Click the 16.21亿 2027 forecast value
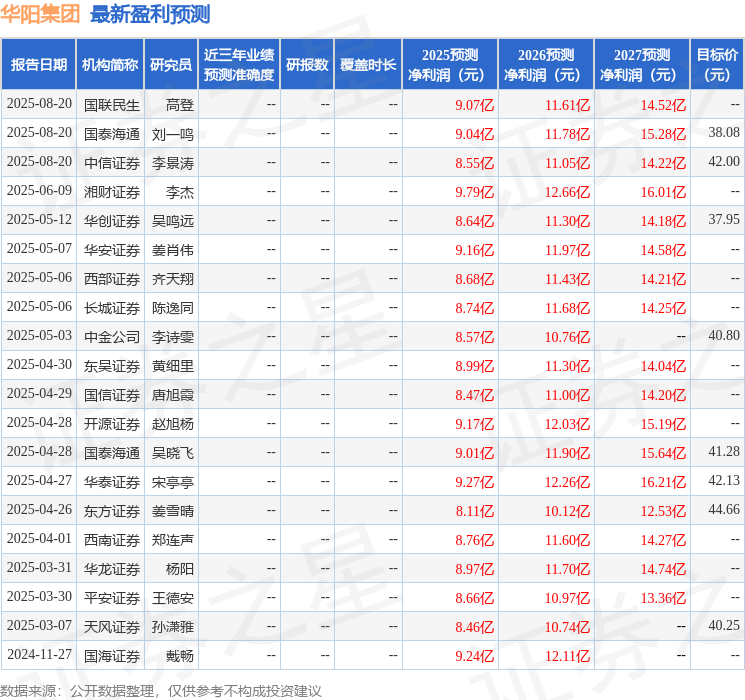The height and width of the screenshot is (700, 745). click(x=663, y=481)
